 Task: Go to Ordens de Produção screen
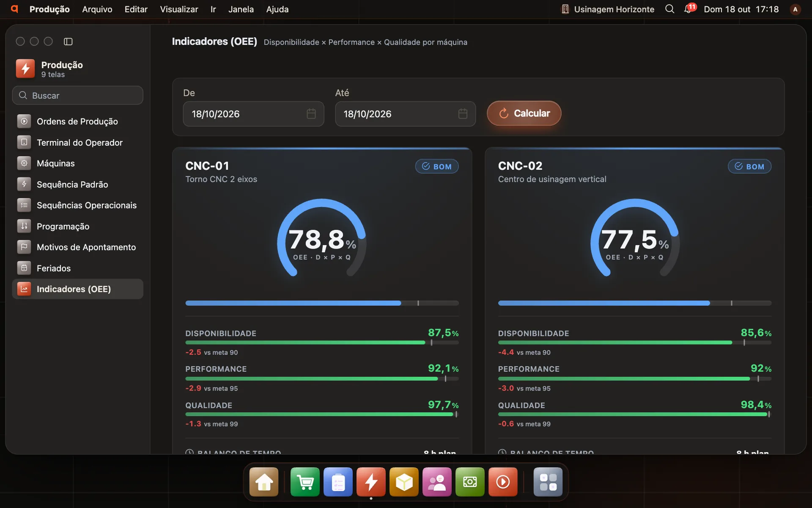78,121
